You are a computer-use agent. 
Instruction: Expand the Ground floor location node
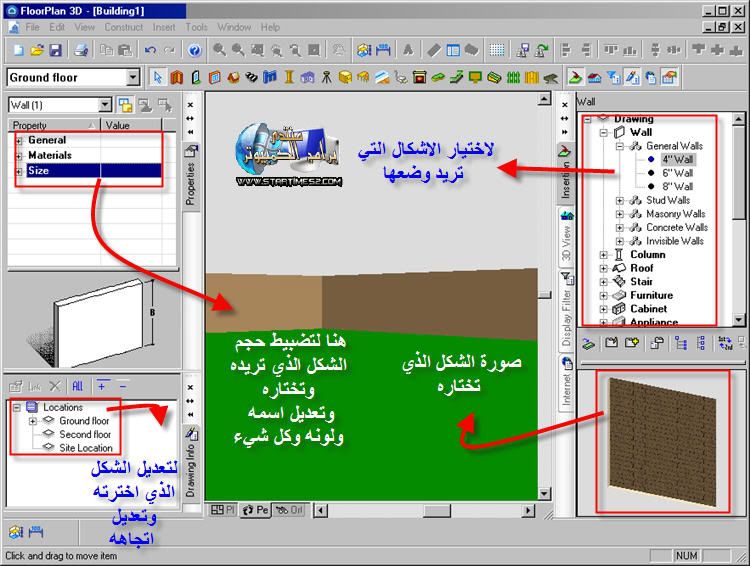33,421
